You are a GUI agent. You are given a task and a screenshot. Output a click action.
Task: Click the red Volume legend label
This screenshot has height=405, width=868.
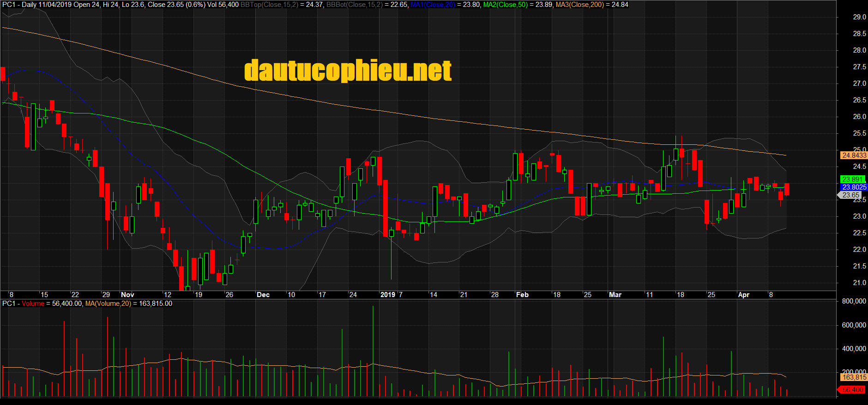tap(33, 304)
